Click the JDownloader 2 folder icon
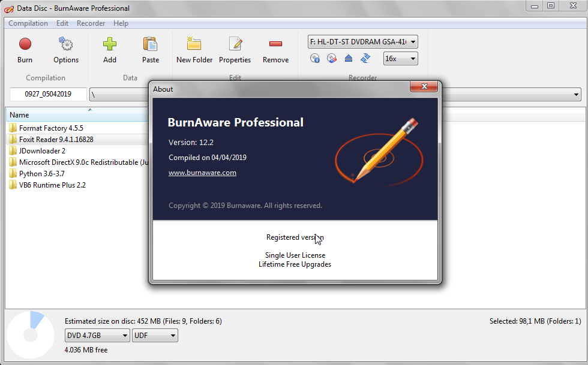This screenshot has width=588, height=365. (x=13, y=150)
